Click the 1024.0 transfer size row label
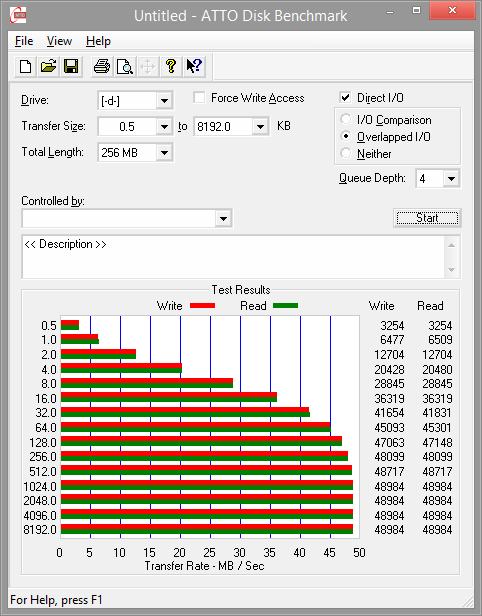The image size is (482, 616). (x=40, y=486)
